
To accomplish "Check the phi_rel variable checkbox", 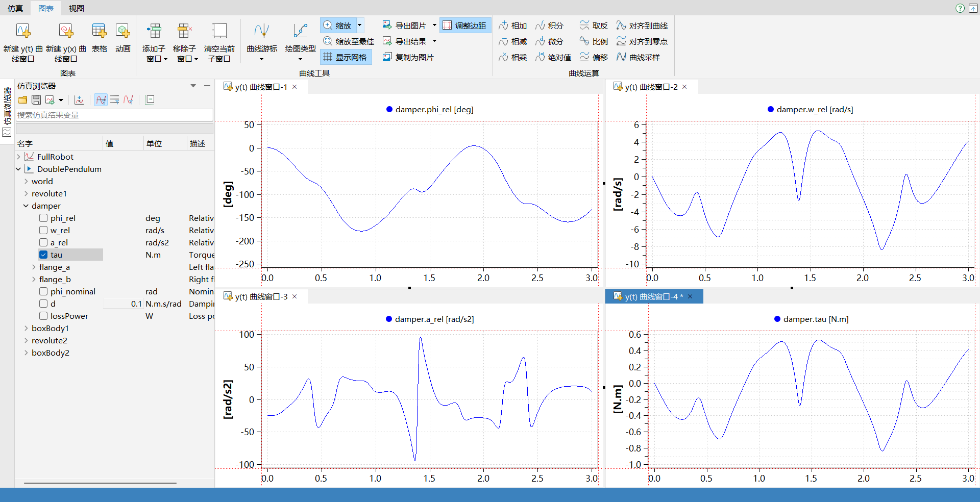I will [x=43, y=218].
